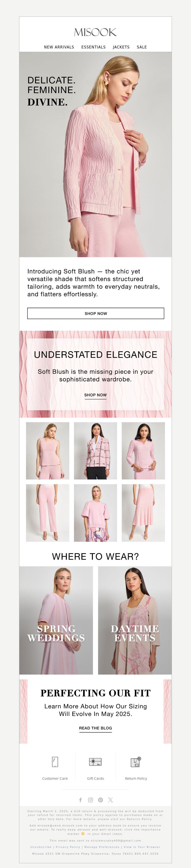Image resolution: width=191 pixels, height=868 pixels.
Task: Open the X social icon
Action: point(111,800)
